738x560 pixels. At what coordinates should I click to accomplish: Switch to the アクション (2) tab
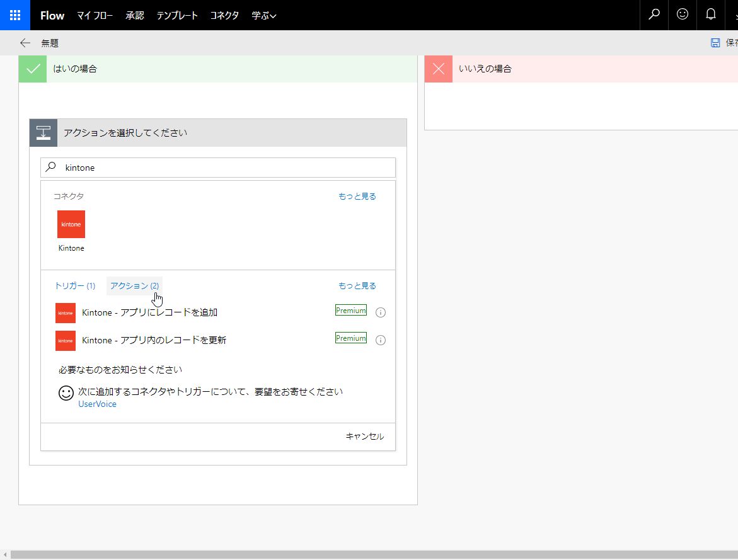coord(135,285)
